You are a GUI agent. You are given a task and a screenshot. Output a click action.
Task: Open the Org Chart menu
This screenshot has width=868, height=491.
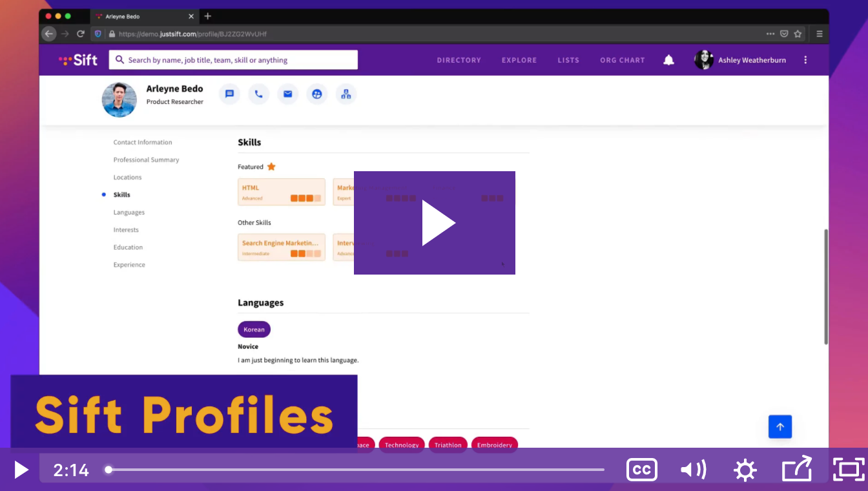(623, 60)
